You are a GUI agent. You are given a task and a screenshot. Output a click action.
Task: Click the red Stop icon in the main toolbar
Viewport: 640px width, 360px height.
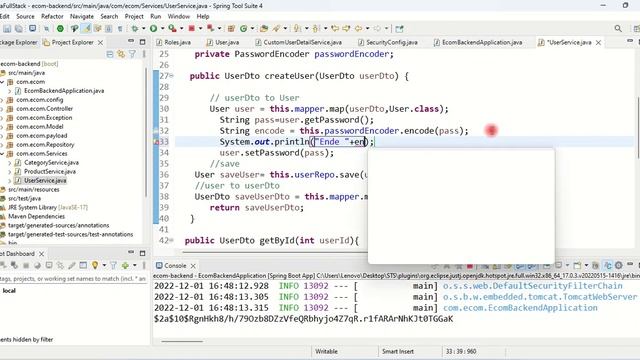coord(191,29)
